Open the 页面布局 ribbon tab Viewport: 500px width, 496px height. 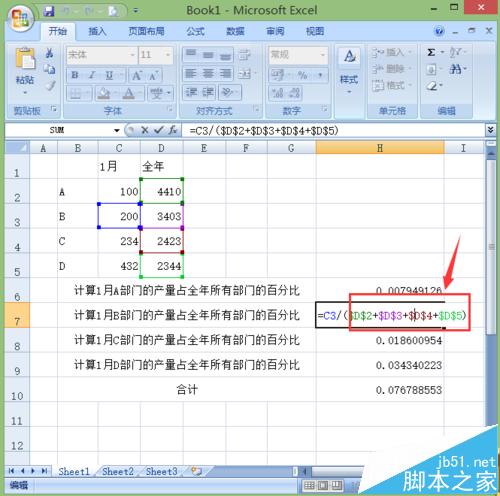coord(146,31)
